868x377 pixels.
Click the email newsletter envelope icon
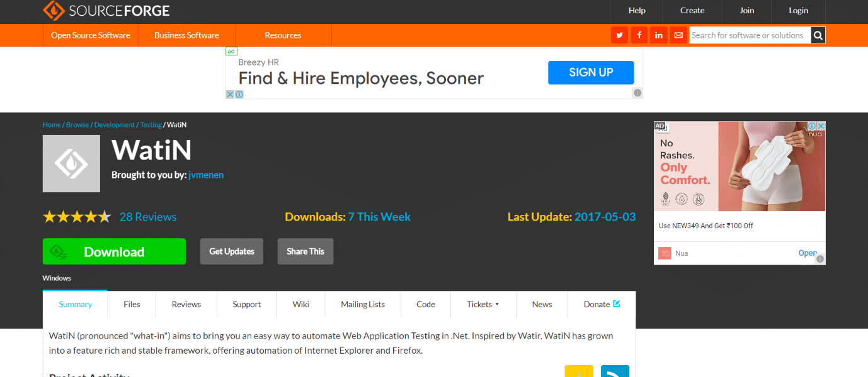click(678, 35)
